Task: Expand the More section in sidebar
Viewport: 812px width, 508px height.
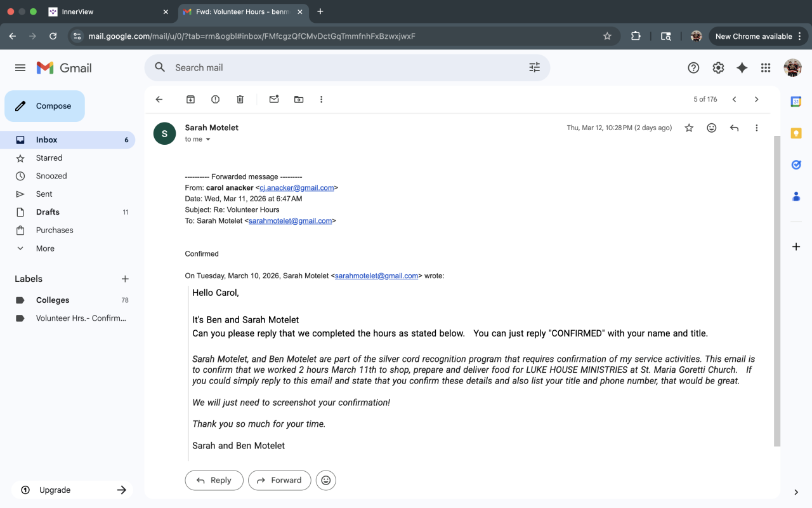Action: tap(45, 248)
